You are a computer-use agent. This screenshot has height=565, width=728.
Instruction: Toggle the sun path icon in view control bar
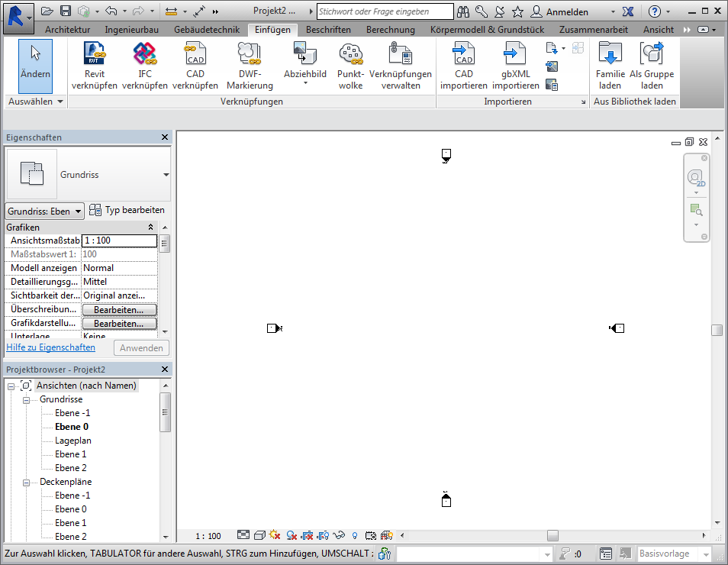[275, 535]
